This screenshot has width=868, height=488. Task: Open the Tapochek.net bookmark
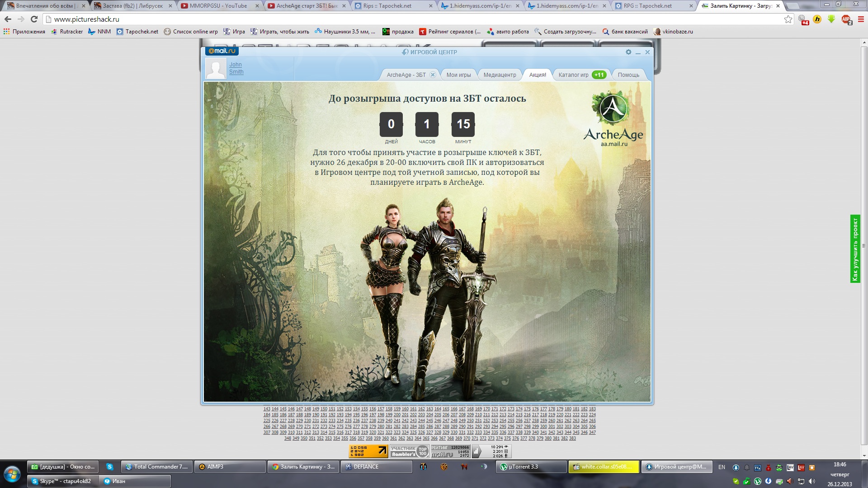[x=137, y=32]
